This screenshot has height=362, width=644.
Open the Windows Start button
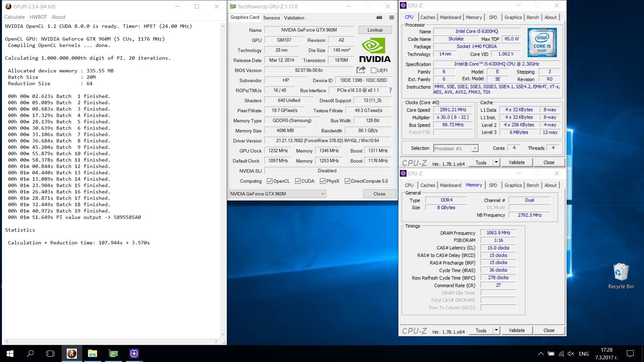click(x=10, y=354)
